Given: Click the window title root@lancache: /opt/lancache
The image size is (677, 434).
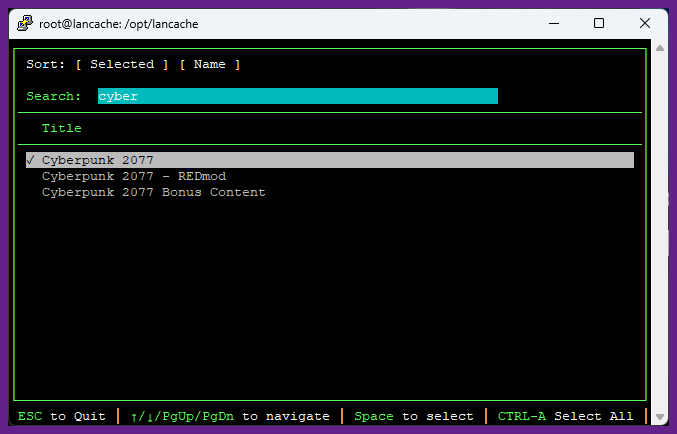Looking at the screenshot, I should click(x=119, y=24).
